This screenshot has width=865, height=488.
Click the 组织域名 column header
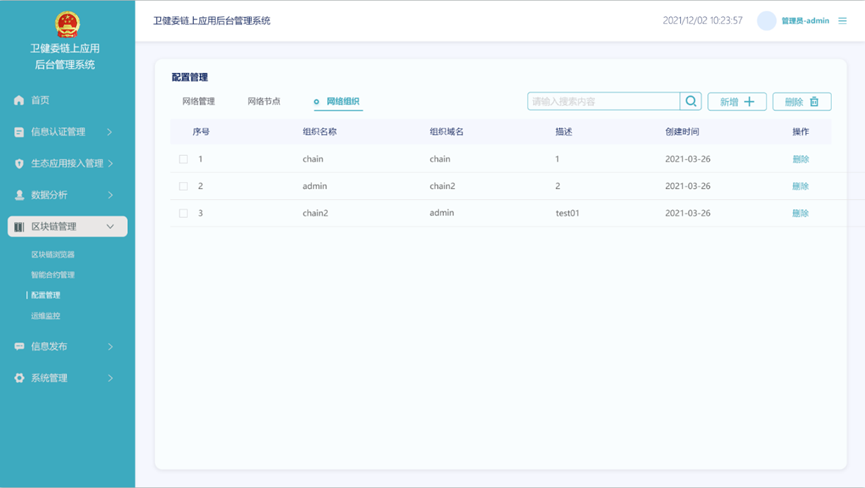[x=446, y=131]
